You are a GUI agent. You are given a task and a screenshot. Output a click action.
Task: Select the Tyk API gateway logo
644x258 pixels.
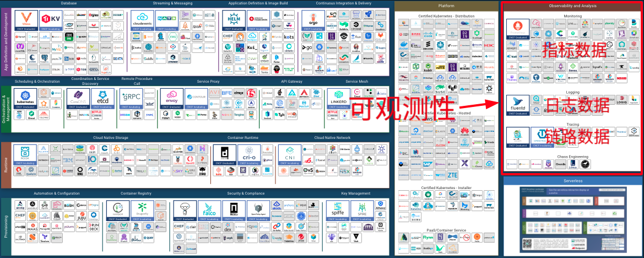[280, 115]
